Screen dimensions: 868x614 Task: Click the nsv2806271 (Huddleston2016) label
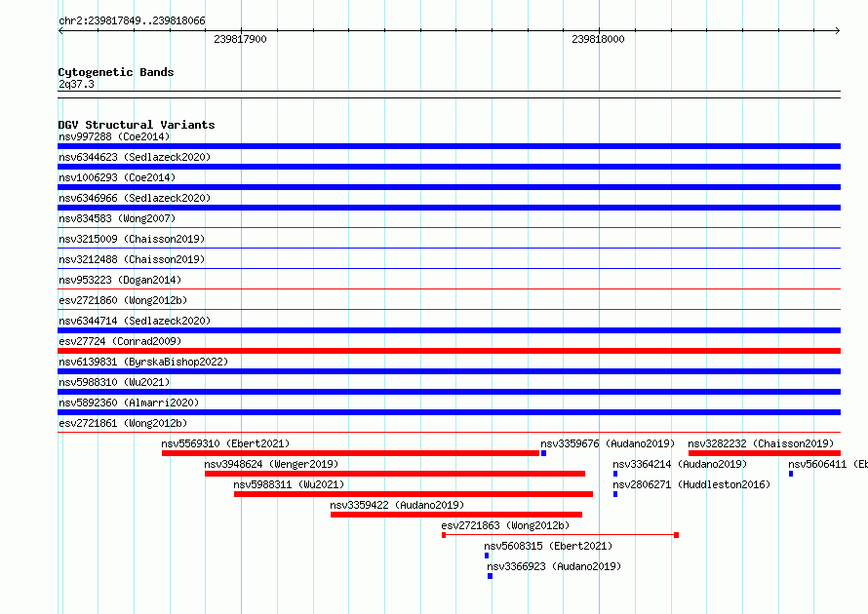(691, 484)
